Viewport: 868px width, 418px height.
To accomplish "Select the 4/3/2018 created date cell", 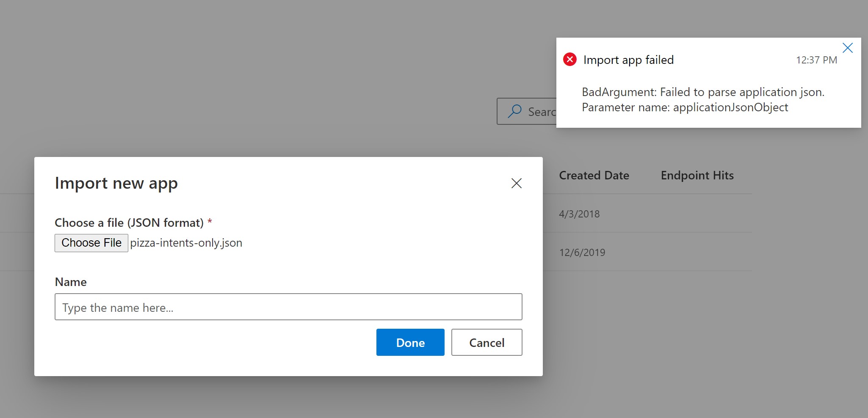I will point(579,214).
